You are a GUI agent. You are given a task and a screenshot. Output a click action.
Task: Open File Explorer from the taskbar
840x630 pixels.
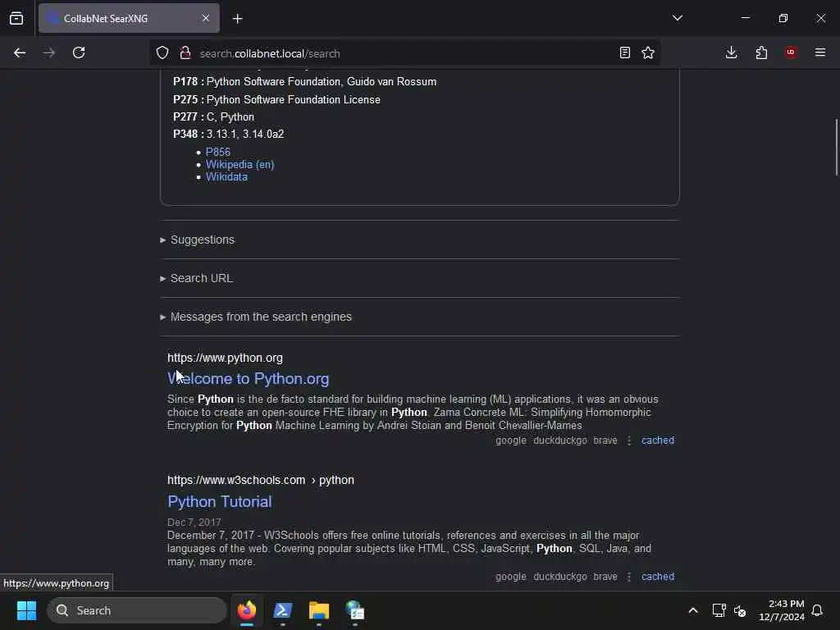[319, 610]
